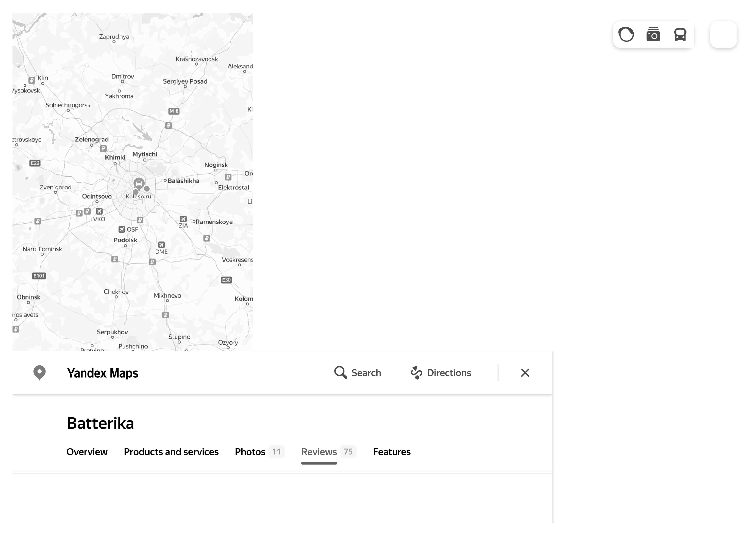The width and height of the screenshot is (756, 535).
Task: Click the toll ruble icon near Elektrostal
Action: [x=228, y=177]
